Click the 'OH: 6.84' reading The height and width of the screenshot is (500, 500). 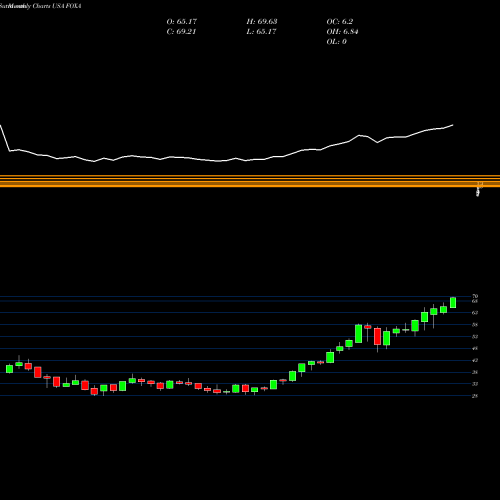342,31
